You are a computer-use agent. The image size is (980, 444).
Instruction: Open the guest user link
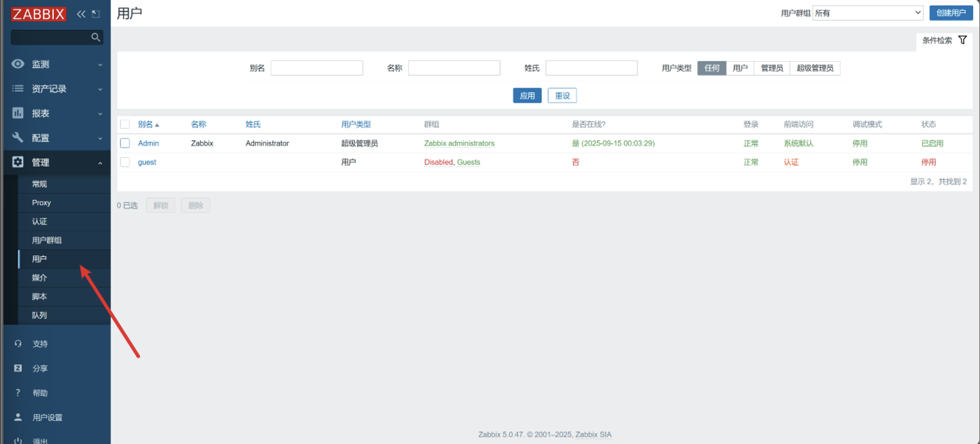point(147,163)
